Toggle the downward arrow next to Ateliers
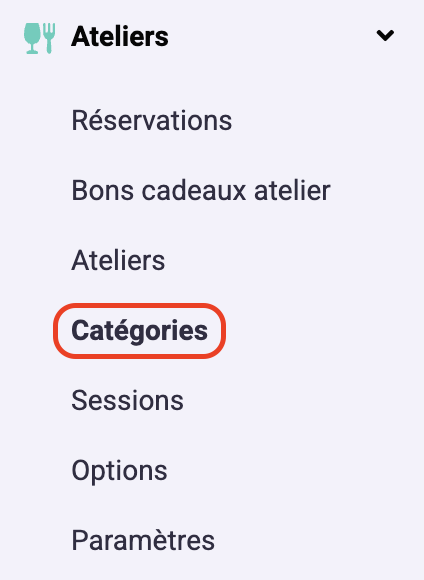The height and width of the screenshot is (580, 424). 385,36
